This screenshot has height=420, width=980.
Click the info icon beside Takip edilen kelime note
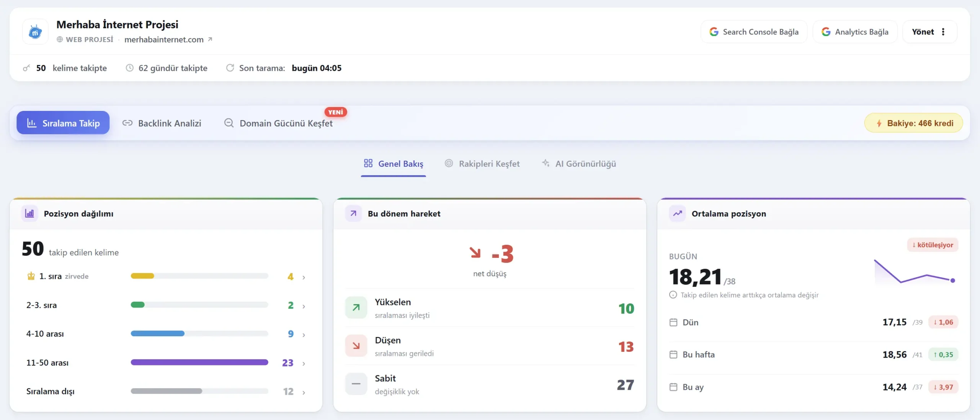click(673, 295)
